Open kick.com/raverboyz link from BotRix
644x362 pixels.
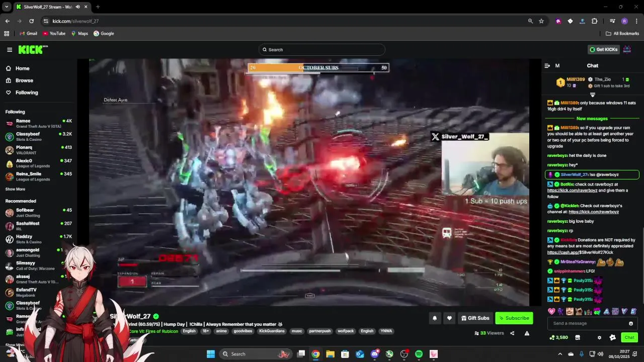(x=572, y=191)
